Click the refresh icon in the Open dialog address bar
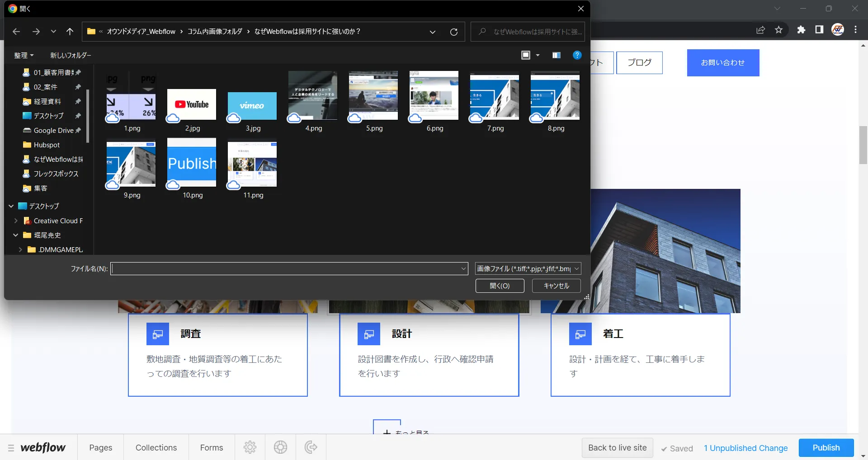 [454, 32]
